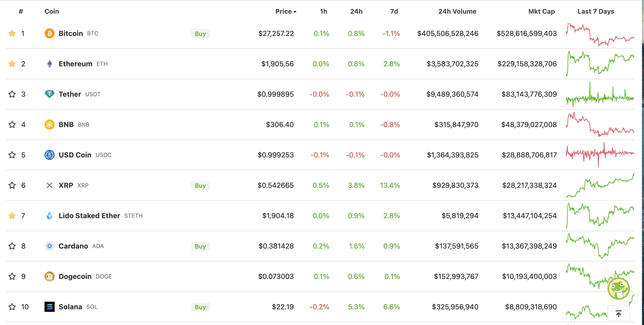Viewport: 644px width, 325px height.
Task: Open Lido Staked Ether page link
Action: click(x=89, y=216)
